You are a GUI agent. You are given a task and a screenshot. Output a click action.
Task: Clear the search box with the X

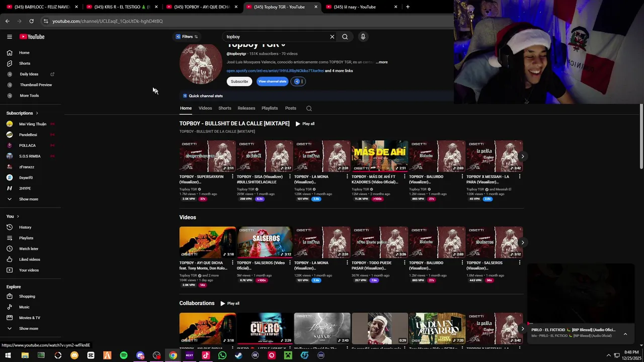pyautogui.click(x=332, y=37)
